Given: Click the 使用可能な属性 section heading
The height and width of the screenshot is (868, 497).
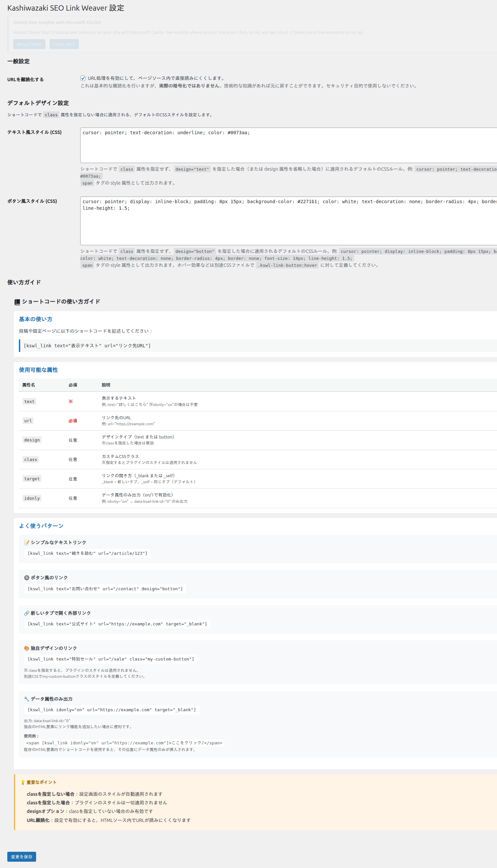Looking at the screenshot, I should point(38,370).
